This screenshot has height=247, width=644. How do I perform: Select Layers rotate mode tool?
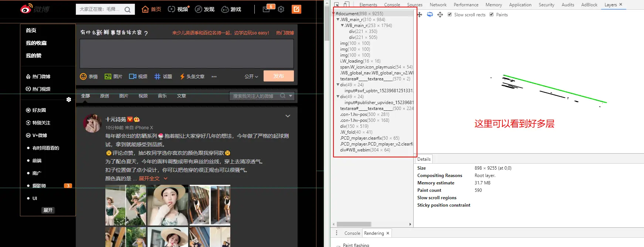430,14
